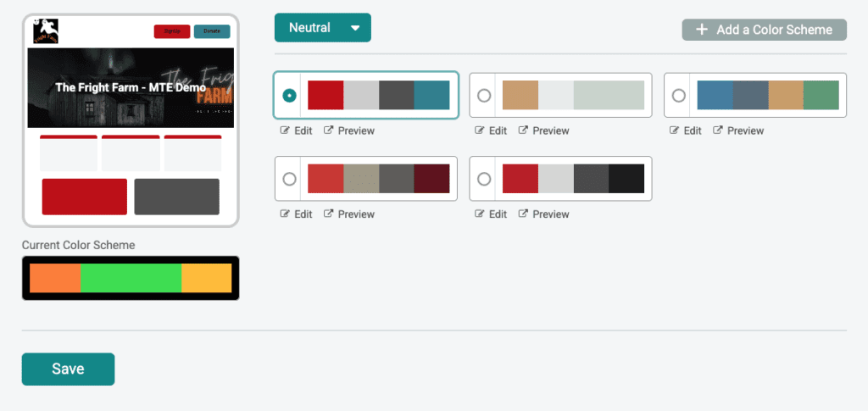
Task: Click the preview icon under the tan-gray scheme
Action: 523,131
